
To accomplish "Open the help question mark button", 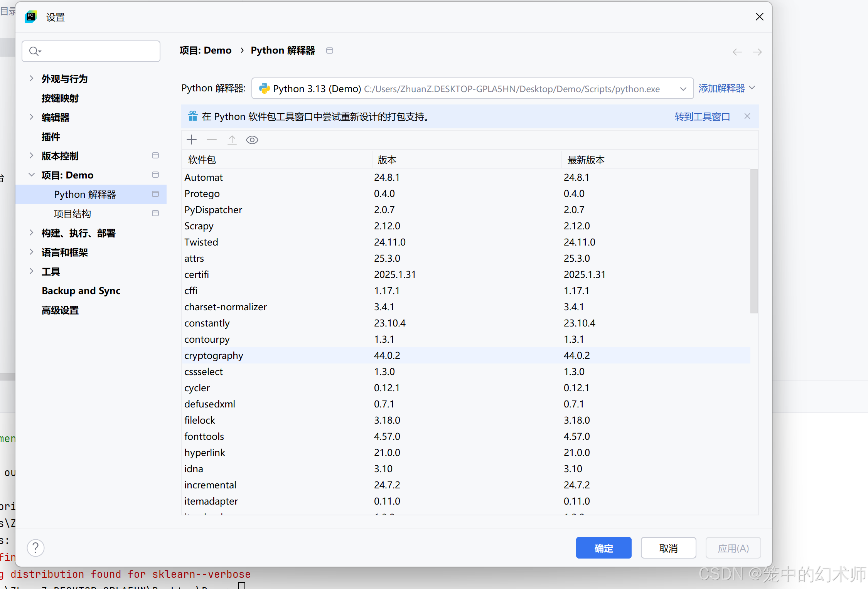I will click(35, 548).
